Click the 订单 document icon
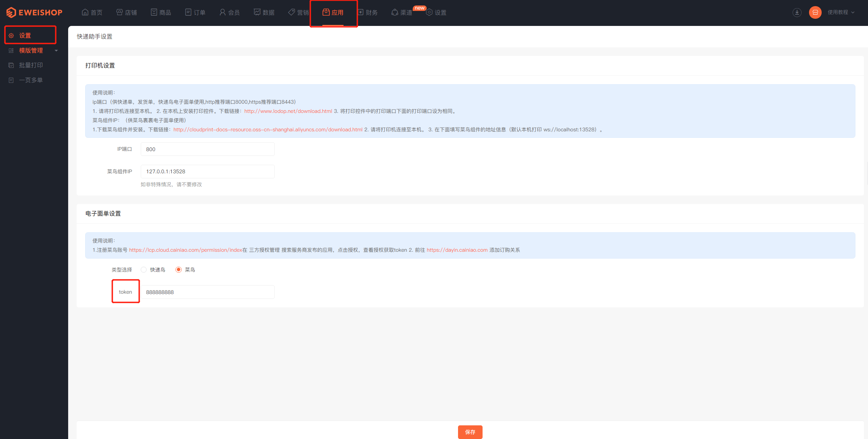 point(188,12)
